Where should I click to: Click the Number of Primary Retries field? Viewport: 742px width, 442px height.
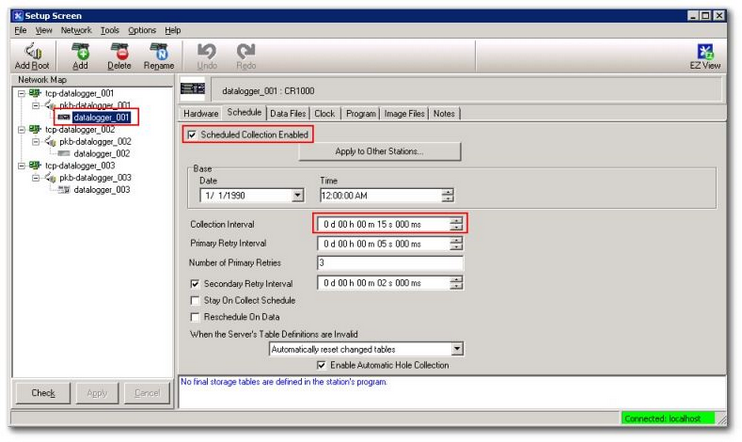[x=390, y=263]
